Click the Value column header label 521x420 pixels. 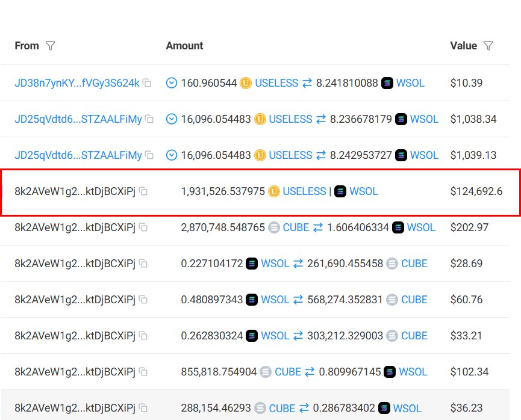tap(464, 46)
